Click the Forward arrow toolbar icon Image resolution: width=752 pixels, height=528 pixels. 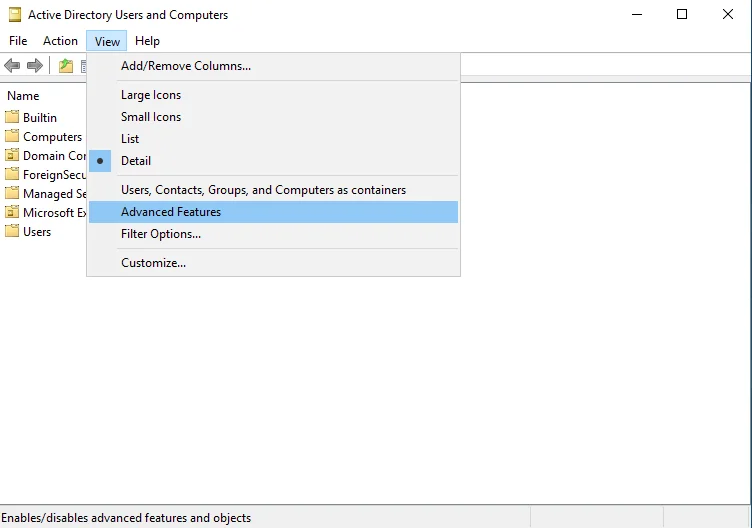pos(35,65)
